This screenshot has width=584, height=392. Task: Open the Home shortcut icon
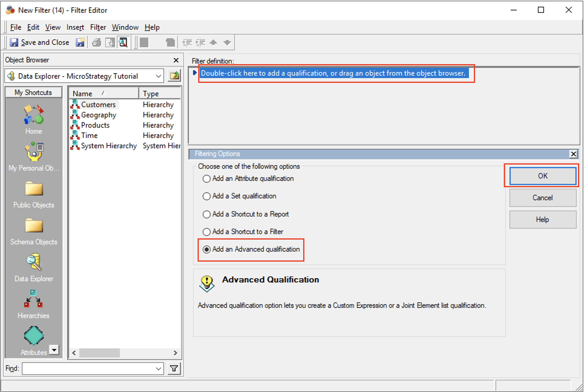(34, 115)
